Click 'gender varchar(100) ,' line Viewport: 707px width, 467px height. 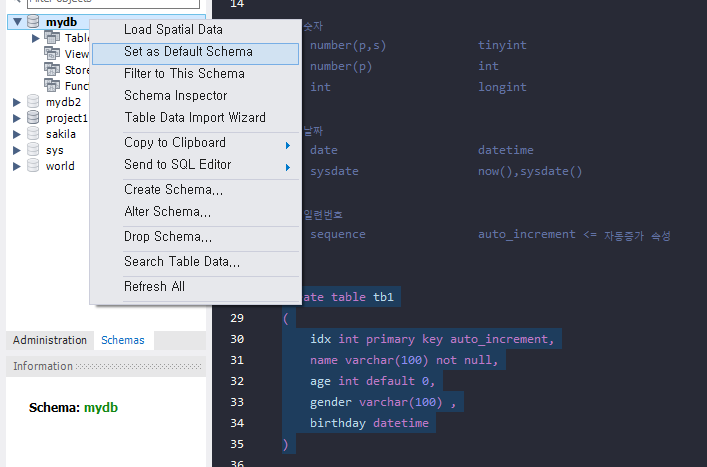(383, 402)
